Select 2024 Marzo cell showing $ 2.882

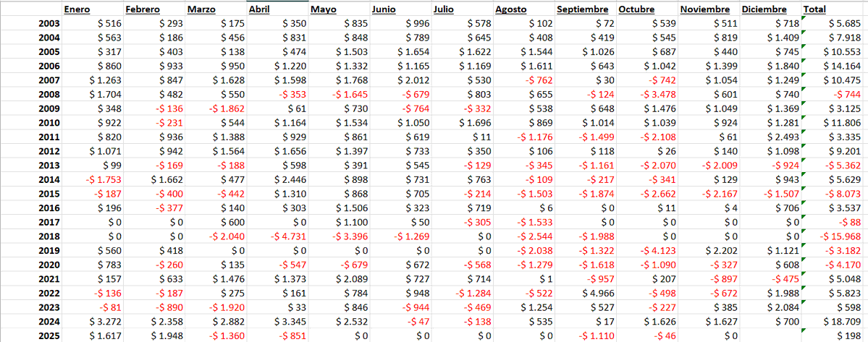point(216,322)
